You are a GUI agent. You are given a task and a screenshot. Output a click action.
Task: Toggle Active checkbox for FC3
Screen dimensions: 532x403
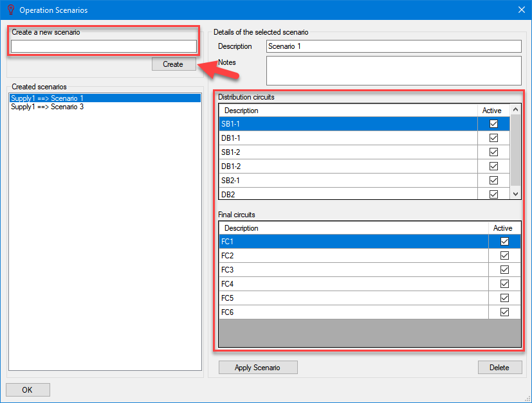504,270
